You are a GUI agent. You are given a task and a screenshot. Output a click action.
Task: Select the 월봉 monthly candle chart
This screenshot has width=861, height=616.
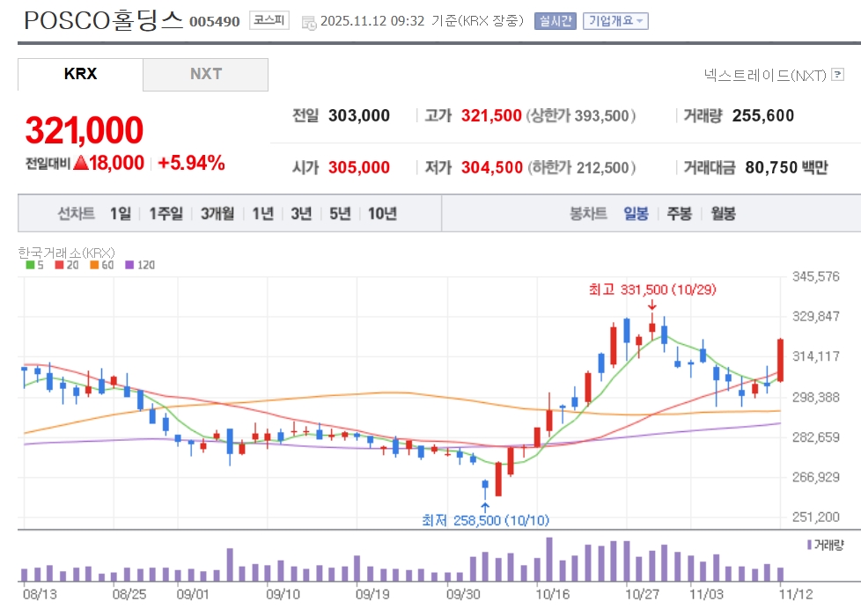pos(723,213)
